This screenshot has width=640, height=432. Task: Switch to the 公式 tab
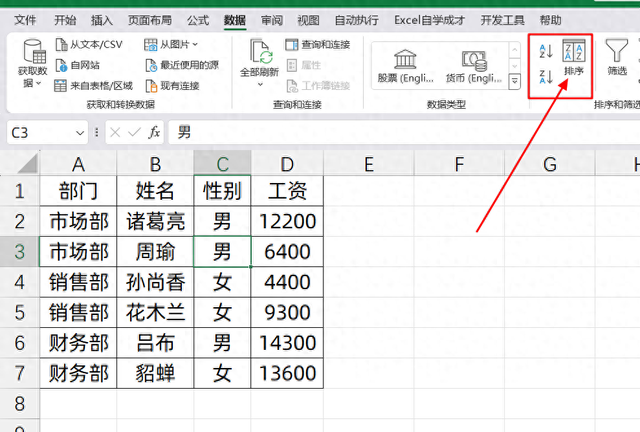(x=198, y=20)
